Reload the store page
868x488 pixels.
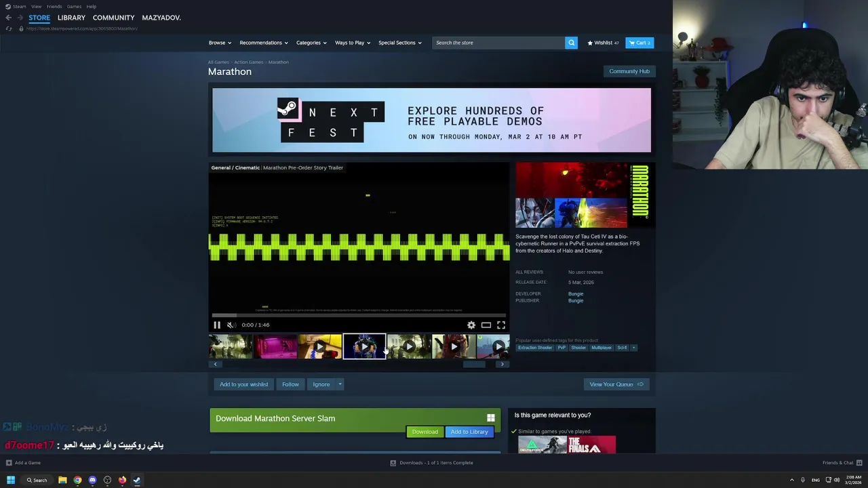pos(8,28)
